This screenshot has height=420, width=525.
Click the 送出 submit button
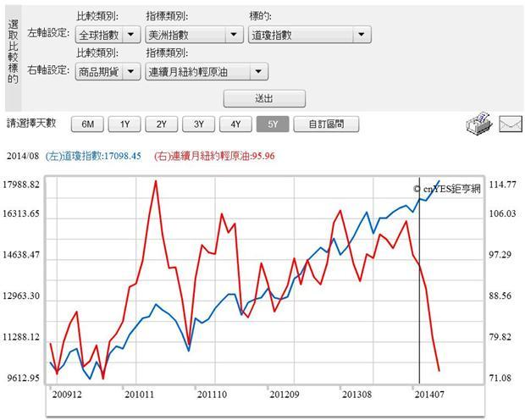[x=264, y=98]
